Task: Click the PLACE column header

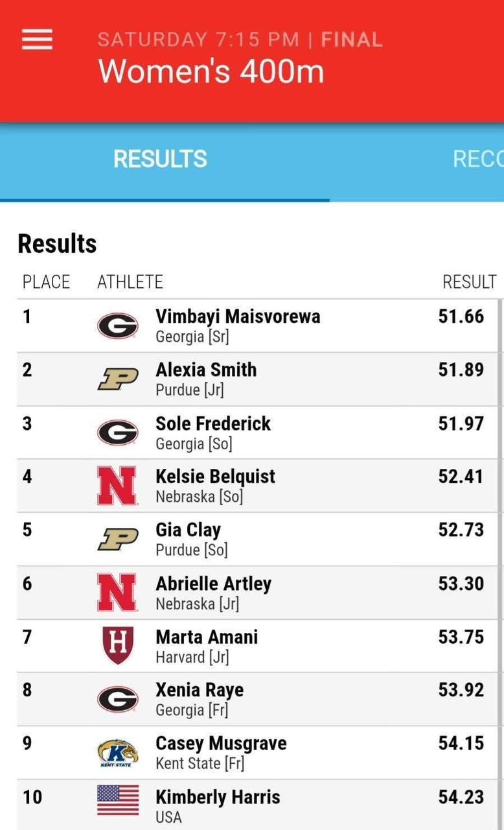Action: coord(46,282)
